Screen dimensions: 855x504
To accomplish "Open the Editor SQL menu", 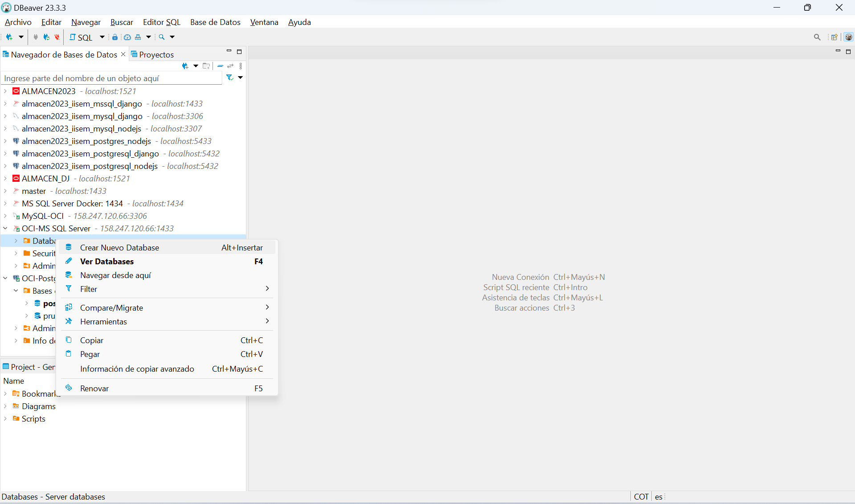I will pyautogui.click(x=162, y=22).
